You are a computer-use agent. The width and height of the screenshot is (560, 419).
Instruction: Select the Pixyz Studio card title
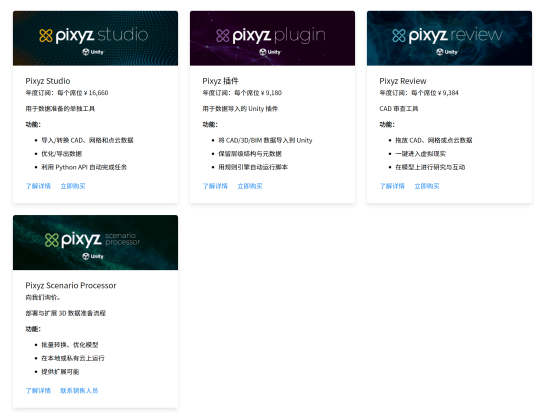(48, 81)
